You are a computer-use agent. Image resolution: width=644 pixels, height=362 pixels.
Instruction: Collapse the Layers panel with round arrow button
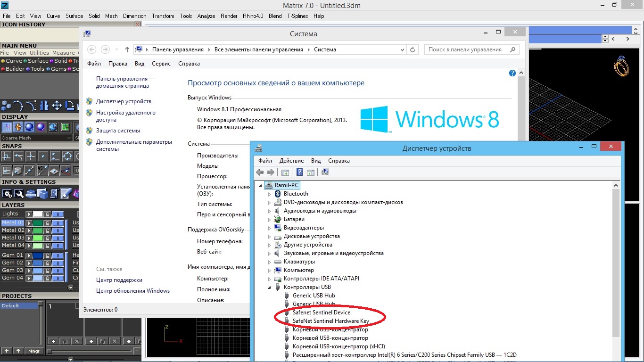pyautogui.click(x=71, y=288)
